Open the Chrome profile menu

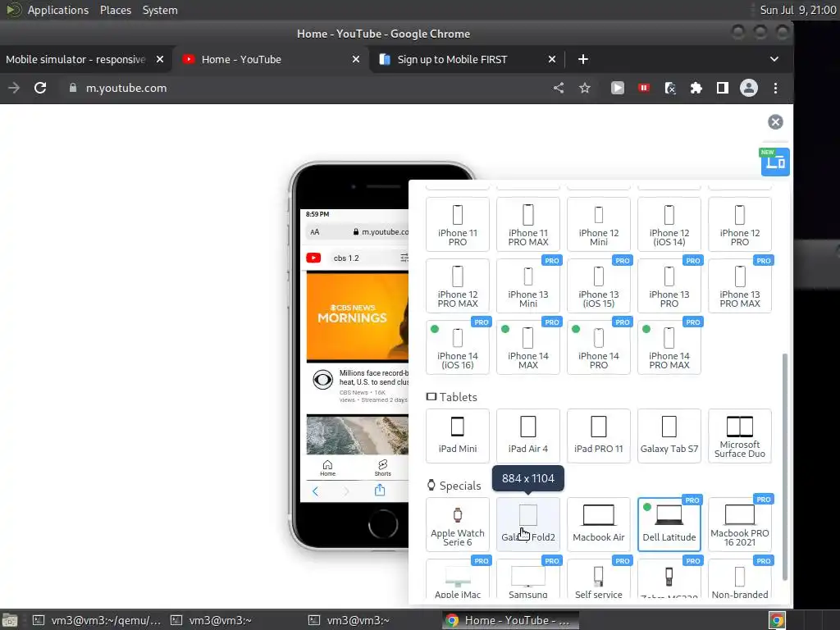(748, 88)
